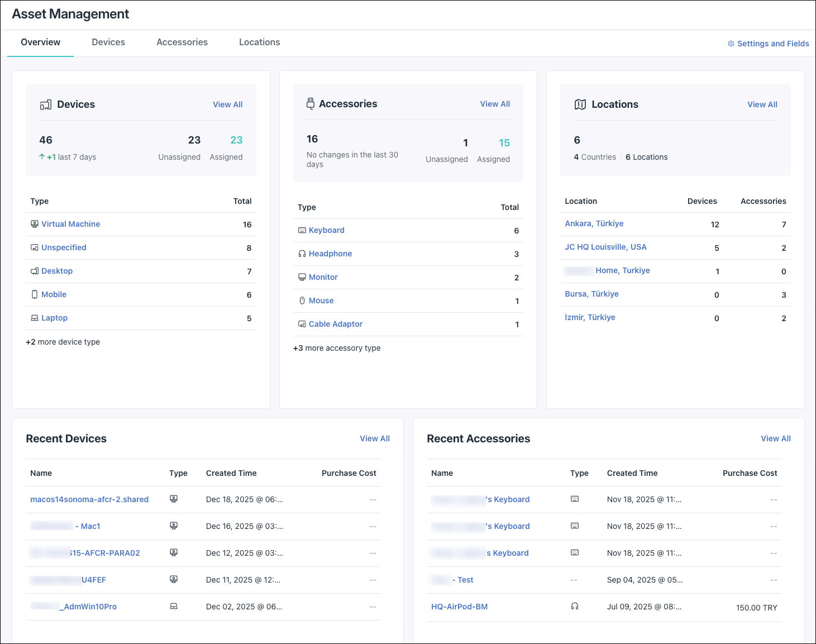Click the Devices card header icon

point(46,104)
